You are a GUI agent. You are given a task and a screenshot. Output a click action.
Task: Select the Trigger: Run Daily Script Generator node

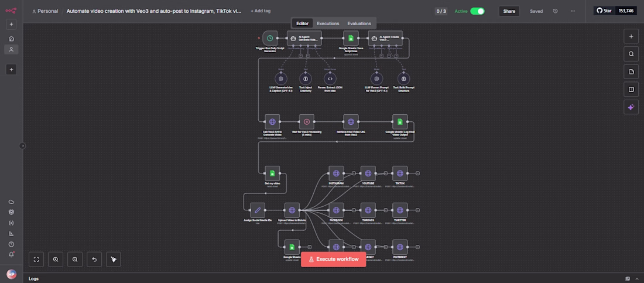(270, 38)
